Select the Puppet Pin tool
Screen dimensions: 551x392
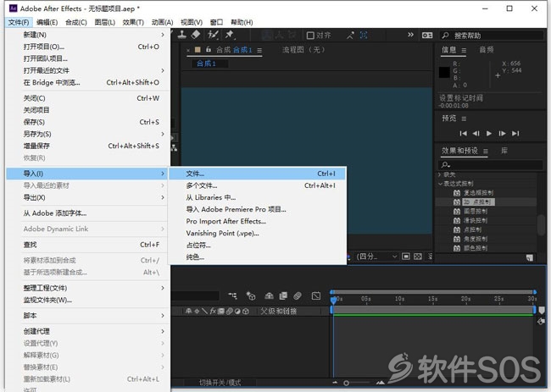[230, 35]
